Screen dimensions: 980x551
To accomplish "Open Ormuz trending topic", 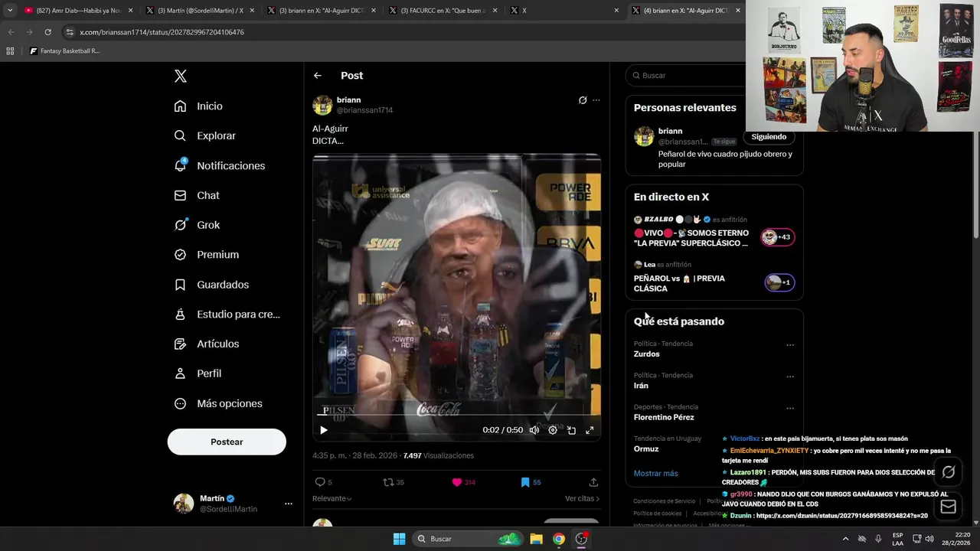I will (646, 449).
